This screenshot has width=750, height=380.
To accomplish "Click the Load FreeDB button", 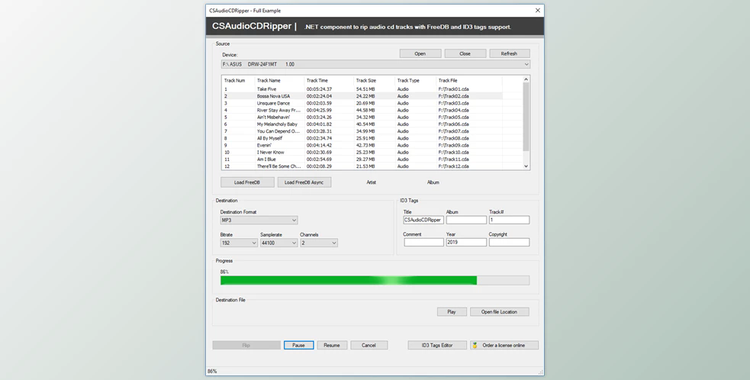I will click(x=247, y=182).
